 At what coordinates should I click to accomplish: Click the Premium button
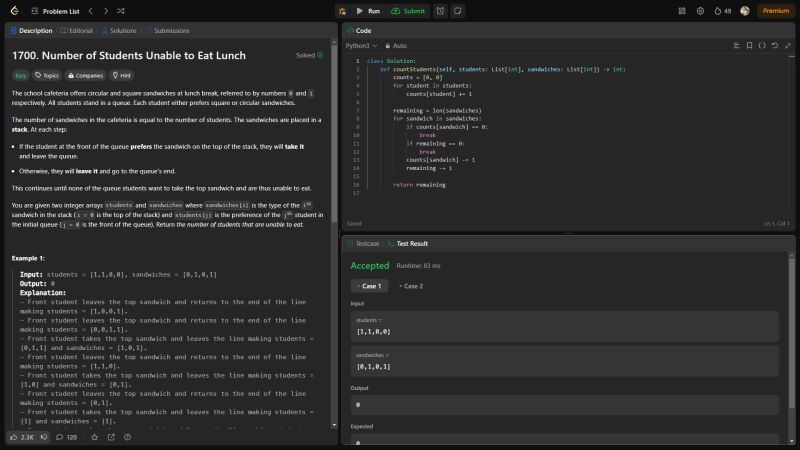[776, 11]
